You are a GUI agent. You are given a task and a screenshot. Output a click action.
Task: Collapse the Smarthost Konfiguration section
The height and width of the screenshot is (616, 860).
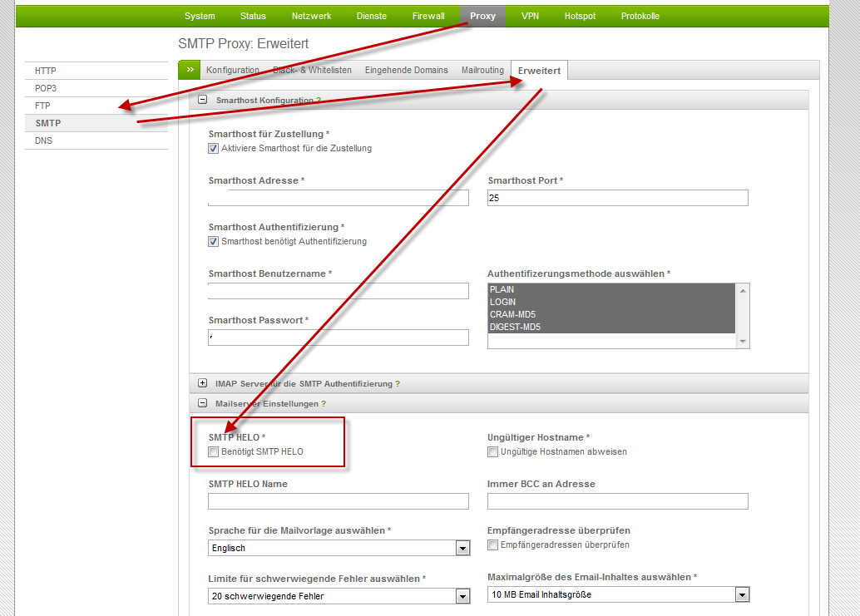pos(202,101)
